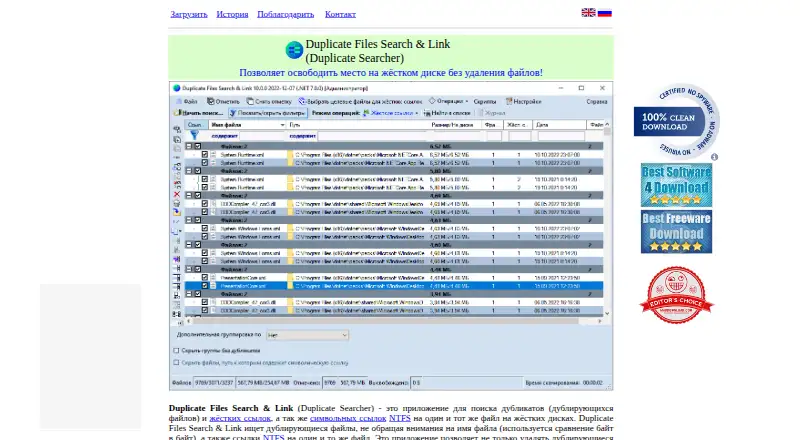Toggle checkbox of highlighted PresentationCore.xml row

(205, 286)
